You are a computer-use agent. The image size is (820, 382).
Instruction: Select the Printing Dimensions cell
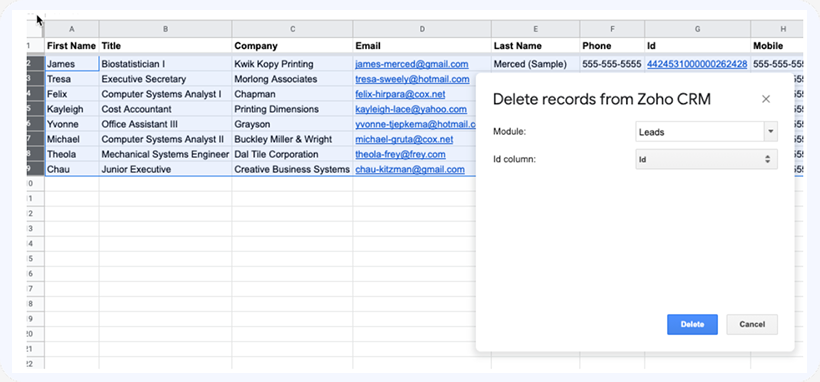pos(292,109)
